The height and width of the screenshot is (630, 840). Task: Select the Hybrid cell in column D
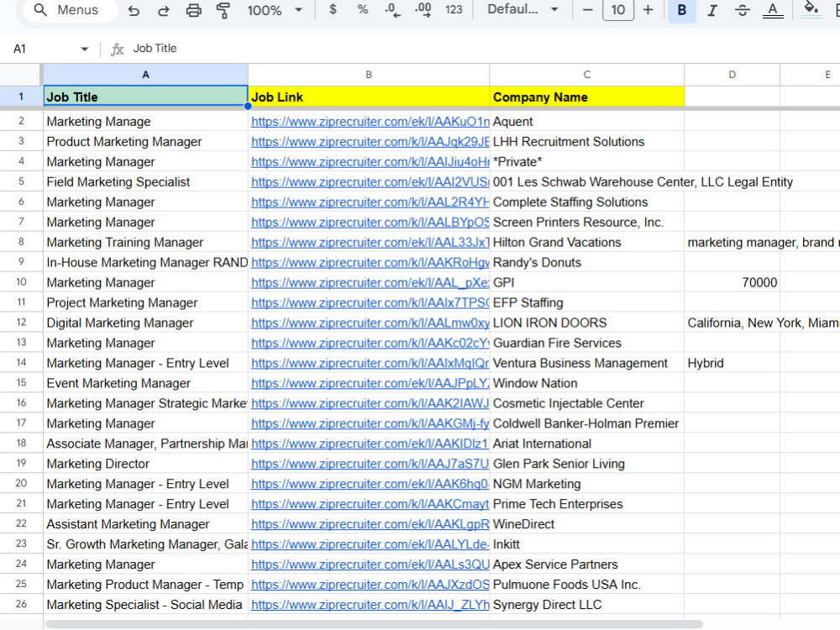732,363
